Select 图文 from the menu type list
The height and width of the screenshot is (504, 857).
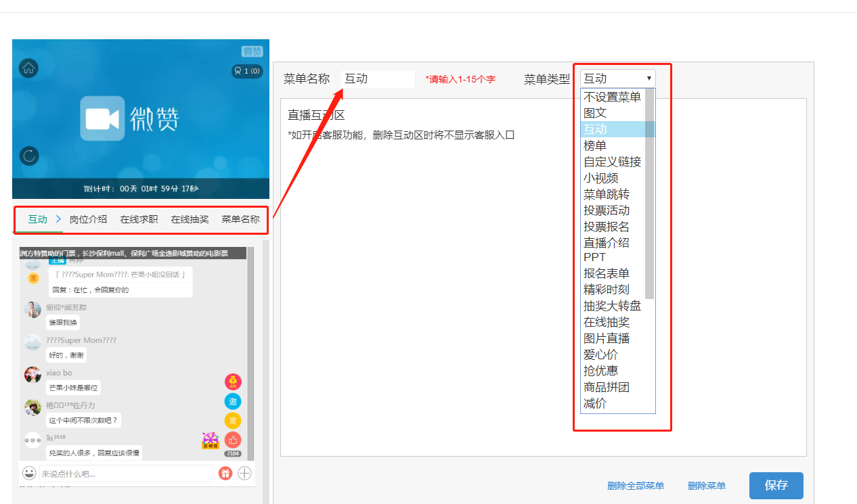[x=595, y=113]
